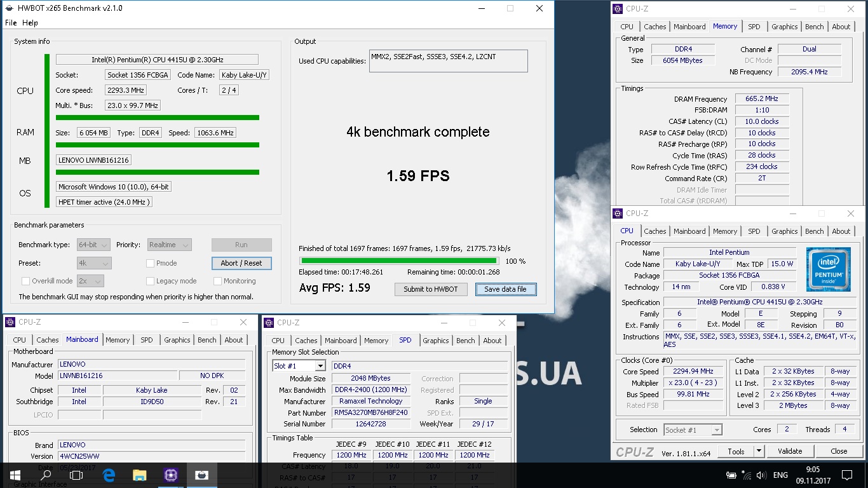The height and width of the screenshot is (488, 868).
Task: Click the Serial Number value 12642728
Action: click(372, 424)
